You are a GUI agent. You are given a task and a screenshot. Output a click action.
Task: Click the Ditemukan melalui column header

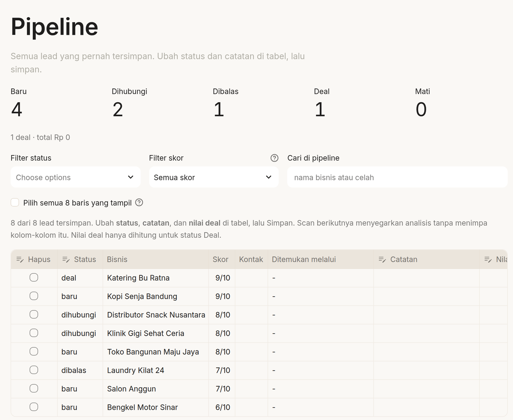321,259
